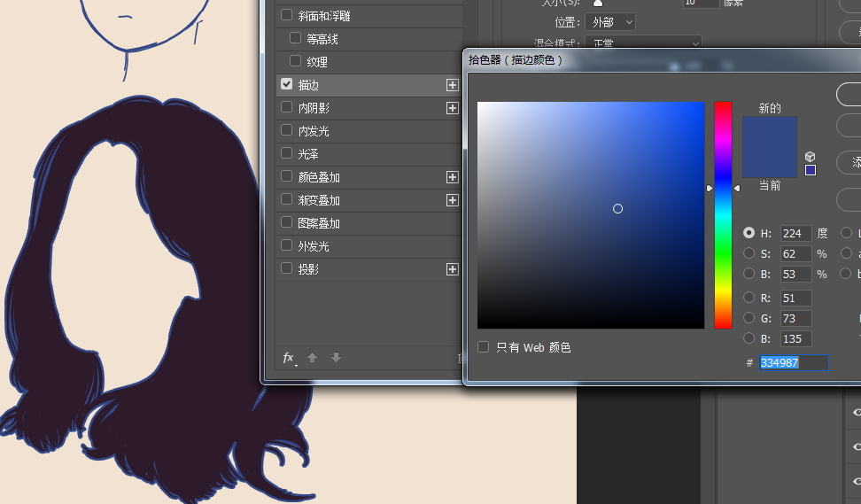This screenshot has height=504, width=861.
Task: Select the R red channel radio button
Action: point(749,299)
